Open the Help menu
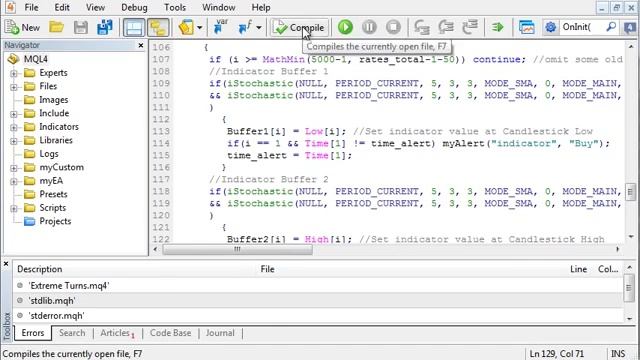 [261, 7]
